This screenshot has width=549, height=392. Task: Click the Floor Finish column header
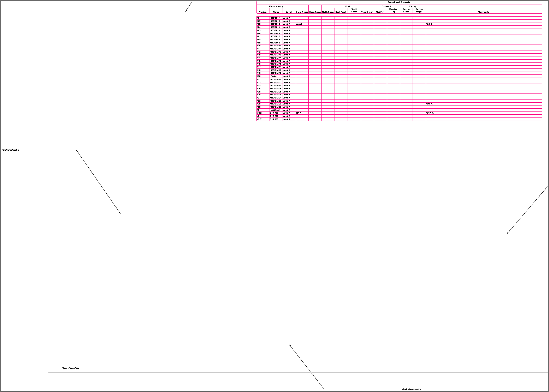point(302,12)
